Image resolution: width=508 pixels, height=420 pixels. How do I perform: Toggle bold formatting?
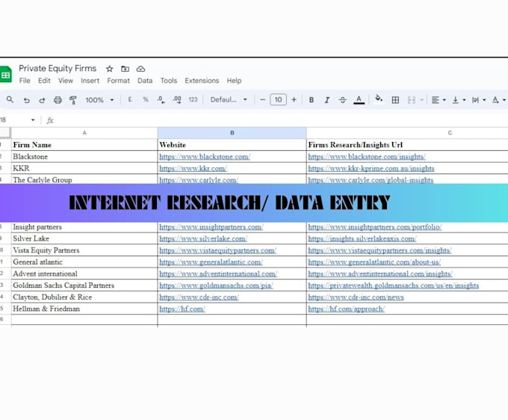coord(312,100)
